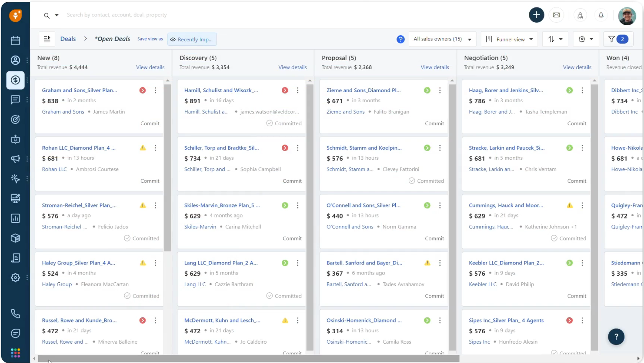Screen dimensions: 644x363
Task: Open conversations chat icon in sidebar
Action: pos(15,100)
